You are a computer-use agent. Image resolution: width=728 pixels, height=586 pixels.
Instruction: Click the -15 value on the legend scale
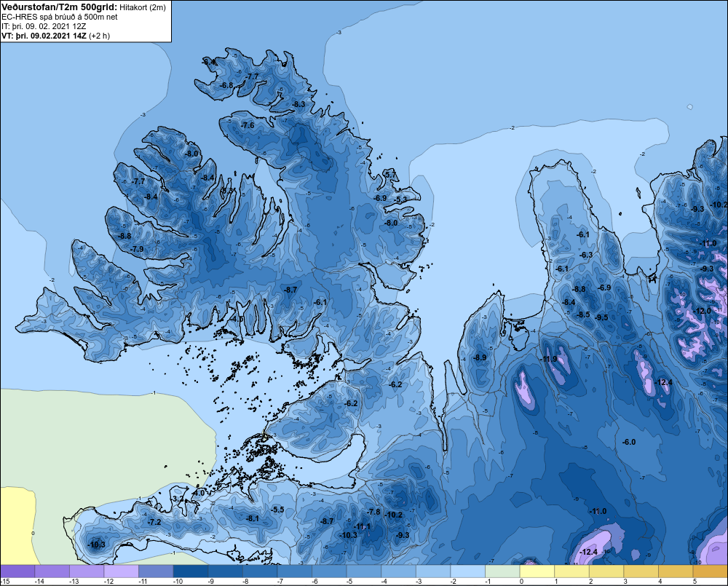5,582
